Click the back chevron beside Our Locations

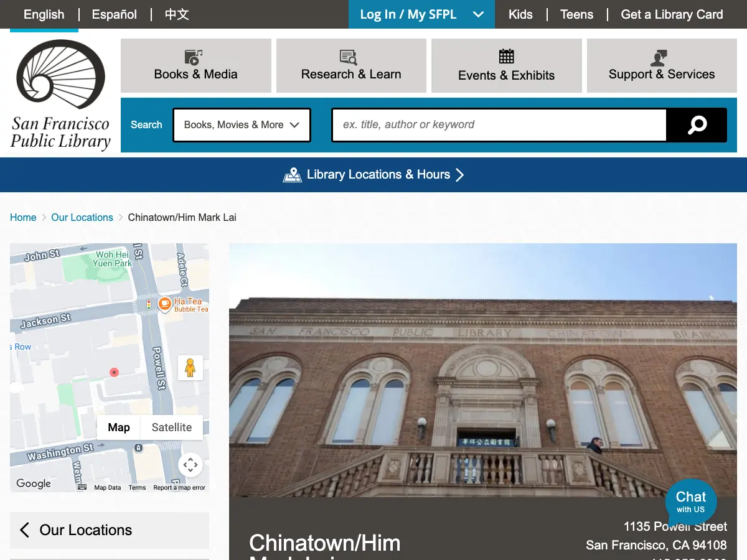click(24, 530)
